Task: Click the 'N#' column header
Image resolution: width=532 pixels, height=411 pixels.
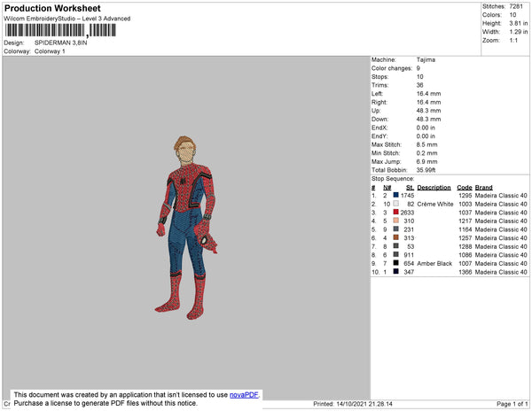Action: [x=387, y=188]
